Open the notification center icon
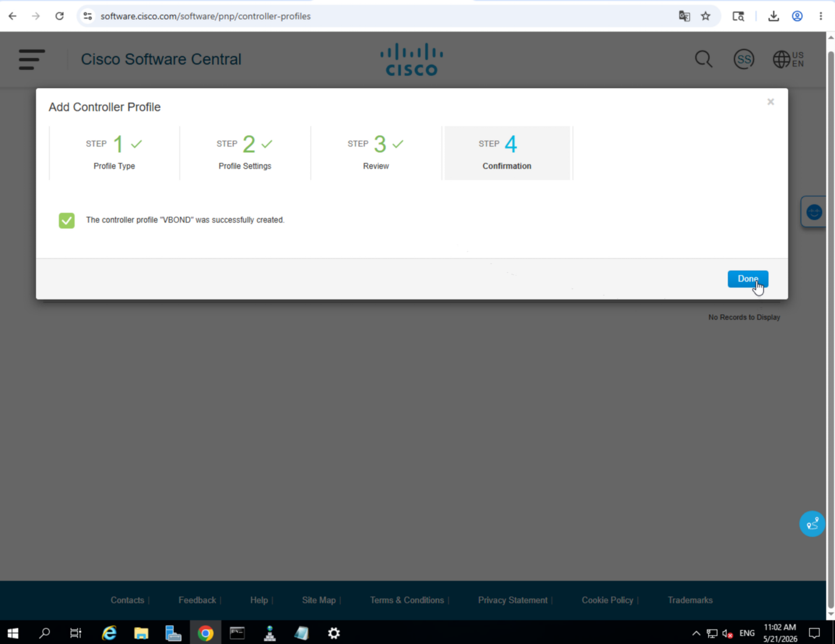835x644 pixels. 815,634
